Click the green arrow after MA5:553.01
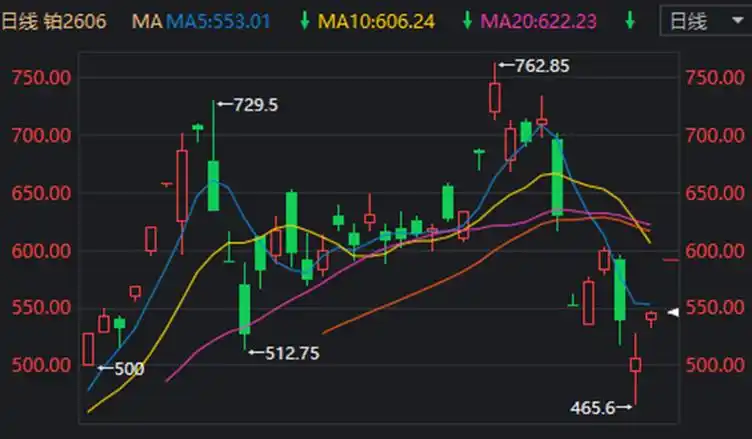The height and width of the screenshot is (439, 752). coord(303,21)
